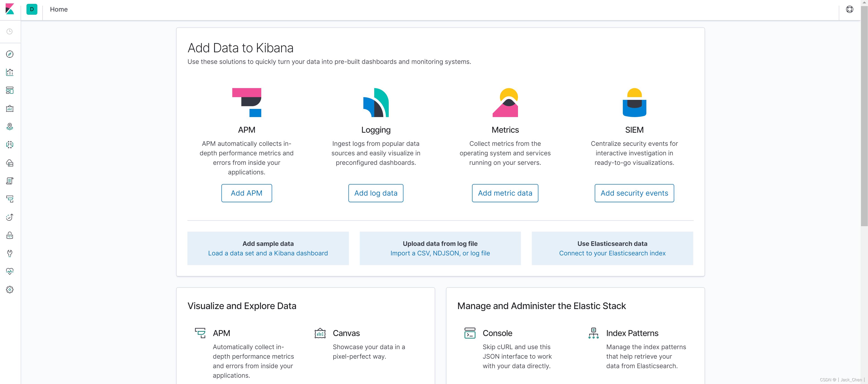
Task: Click the Add log data button
Action: click(376, 193)
